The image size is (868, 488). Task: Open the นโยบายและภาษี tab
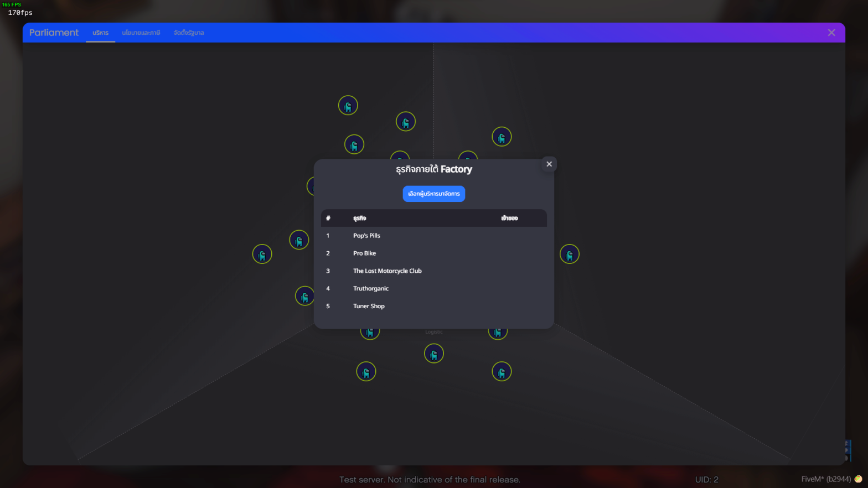141,33
